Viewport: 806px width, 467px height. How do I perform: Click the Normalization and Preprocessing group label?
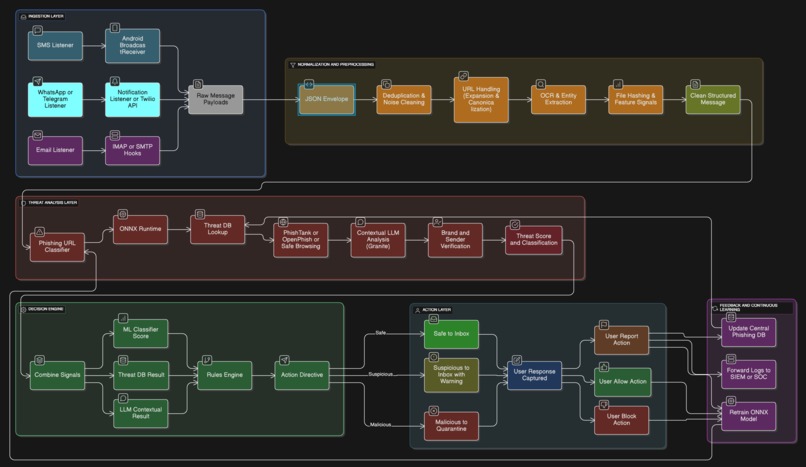pyautogui.click(x=336, y=65)
